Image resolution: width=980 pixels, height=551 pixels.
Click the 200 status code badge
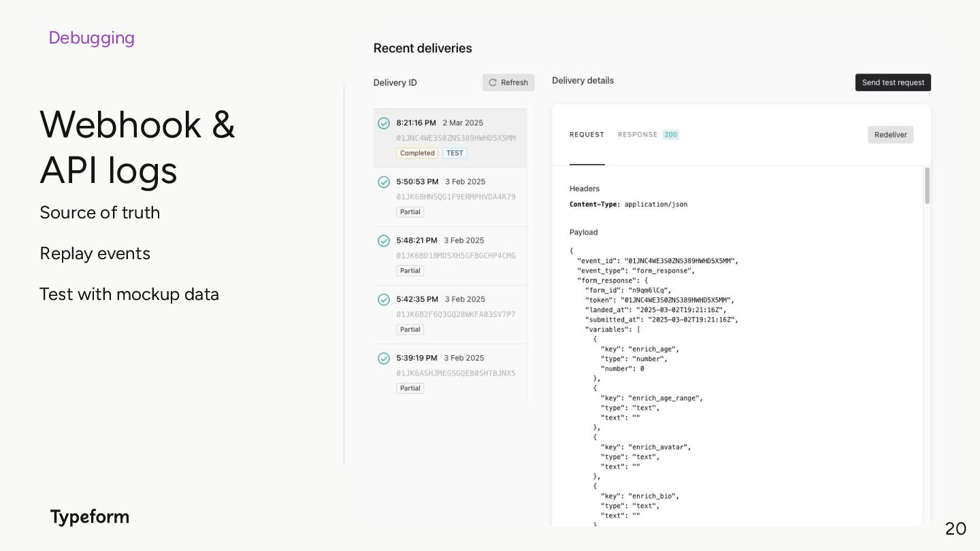671,135
